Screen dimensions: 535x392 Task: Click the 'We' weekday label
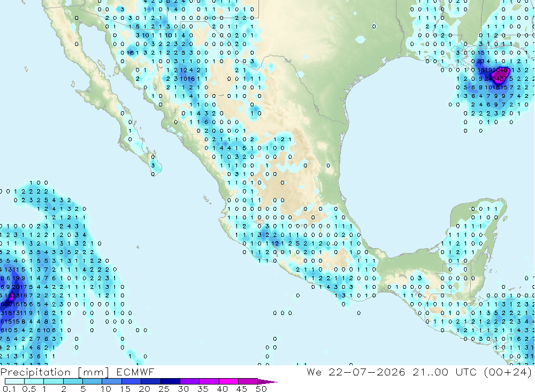(314, 372)
